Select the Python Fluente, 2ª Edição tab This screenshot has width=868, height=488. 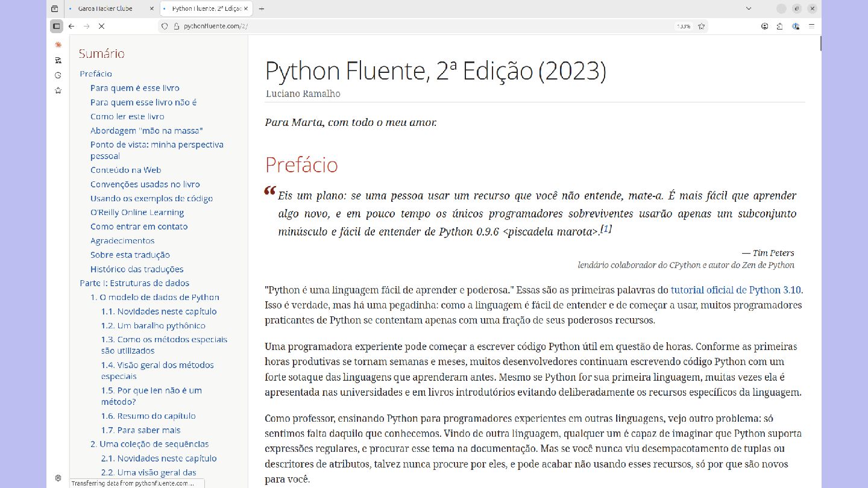click(x=206, y=9)
